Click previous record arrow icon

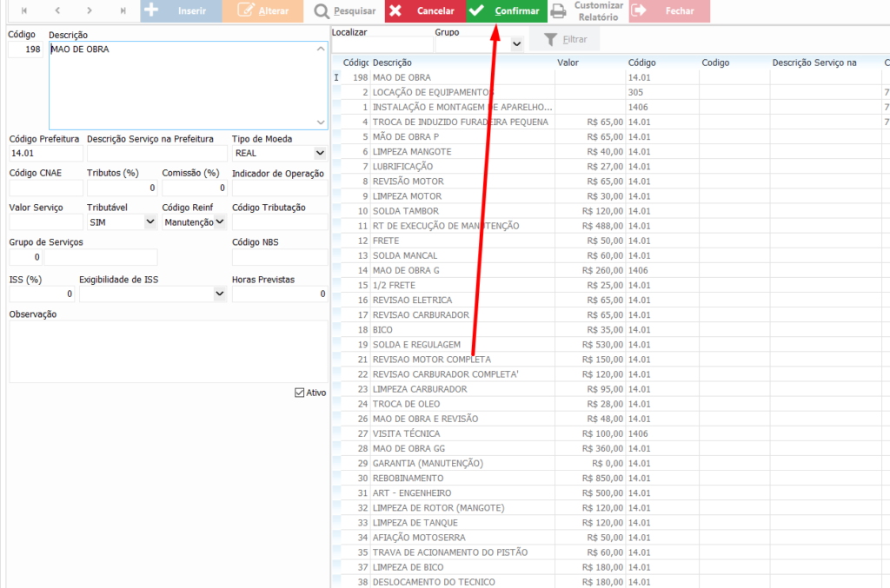pos(56,11)
